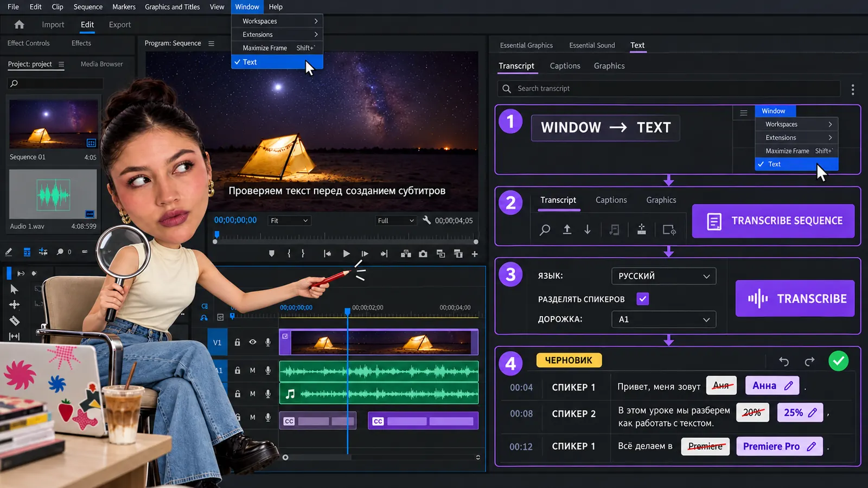Mute the A1 audio track
Viewport: 868px width, 488px height.
[252, 370]
